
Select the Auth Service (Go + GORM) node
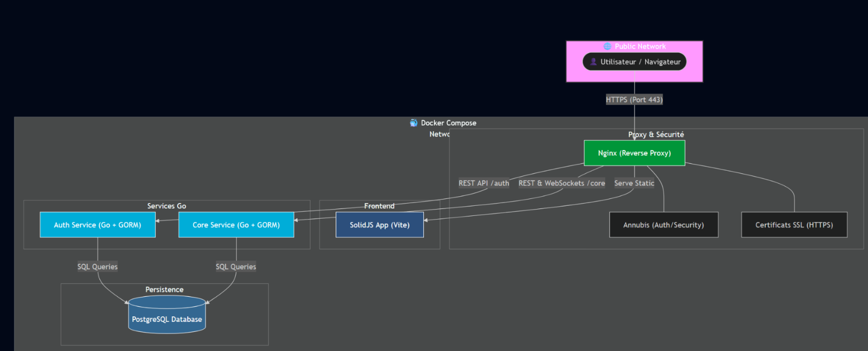[x=97, y=225]
